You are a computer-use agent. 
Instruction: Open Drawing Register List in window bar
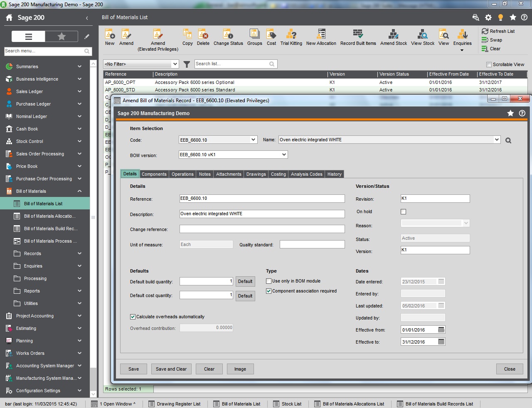(175, 404)
